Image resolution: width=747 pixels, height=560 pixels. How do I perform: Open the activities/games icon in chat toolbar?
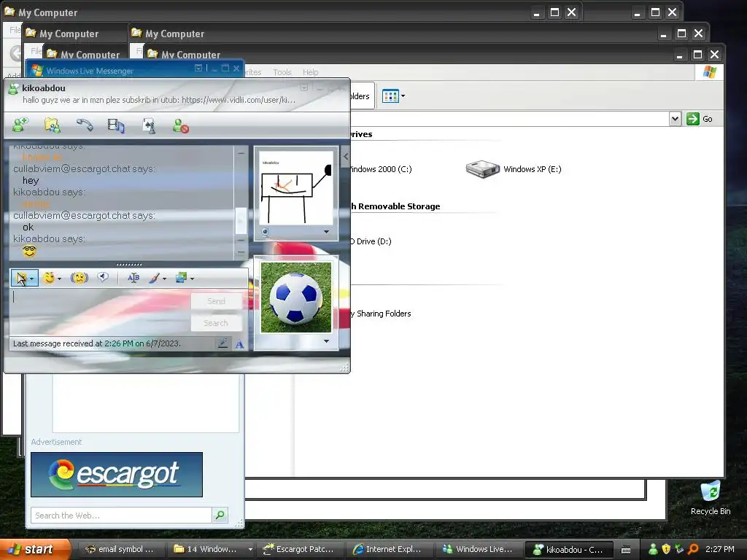coord(149,125)
